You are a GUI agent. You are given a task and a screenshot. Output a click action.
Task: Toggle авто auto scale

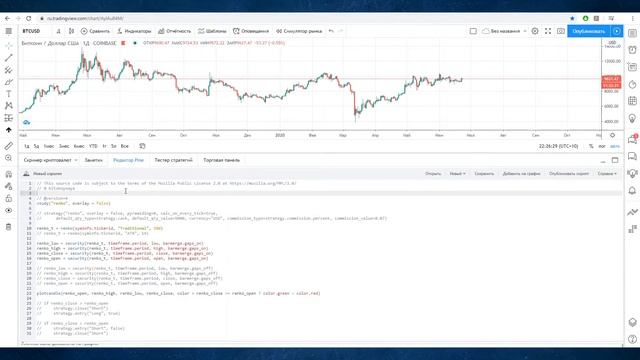pyautogui.click(x=615, y=146)
